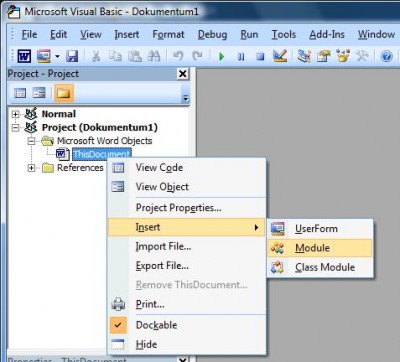Select the Normal project tree item
The width and height of the screenshot is (400, 362).
coord(59,114)
